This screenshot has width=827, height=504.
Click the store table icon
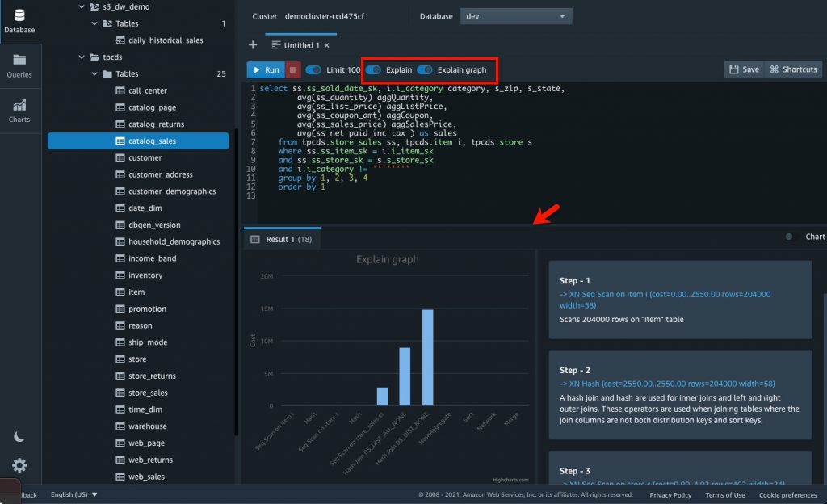pos(120,359)
